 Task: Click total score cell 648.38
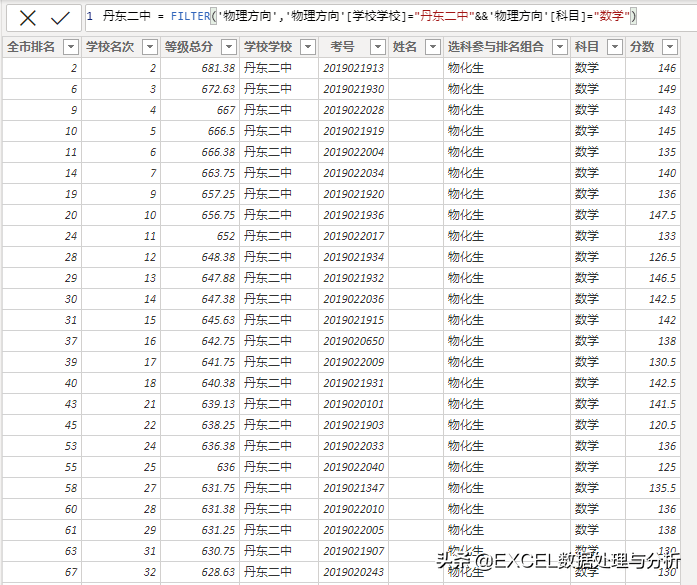[x=200, y=257]
